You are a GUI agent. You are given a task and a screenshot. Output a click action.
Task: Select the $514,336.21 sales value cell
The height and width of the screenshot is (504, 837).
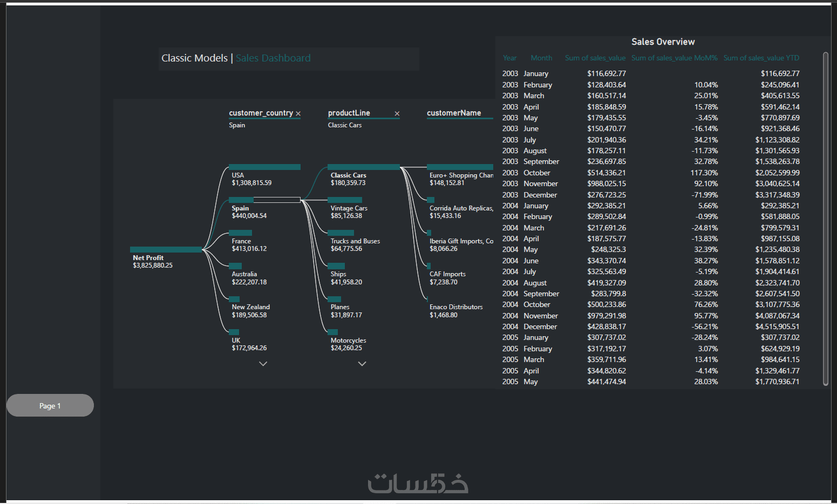click(x=607, y=173)
